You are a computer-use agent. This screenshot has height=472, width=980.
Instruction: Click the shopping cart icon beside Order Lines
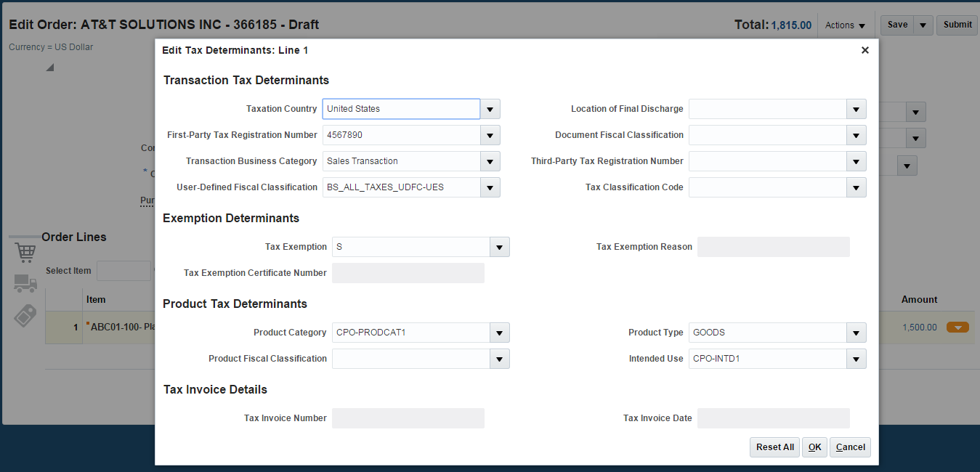pos(25,253)
